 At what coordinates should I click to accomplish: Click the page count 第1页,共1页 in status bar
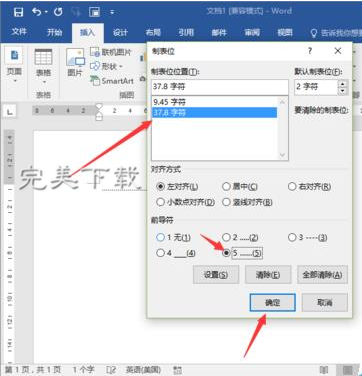pyautogui.click(x=33, y=370)
